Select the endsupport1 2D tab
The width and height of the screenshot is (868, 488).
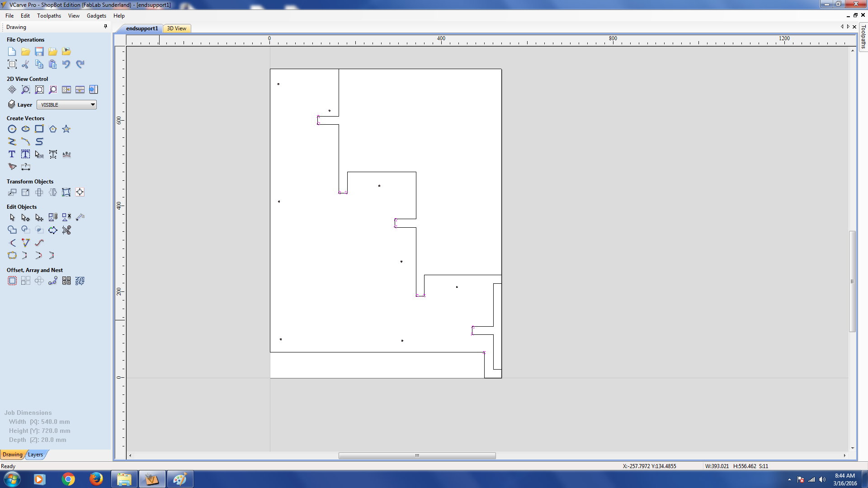[142, 28]
